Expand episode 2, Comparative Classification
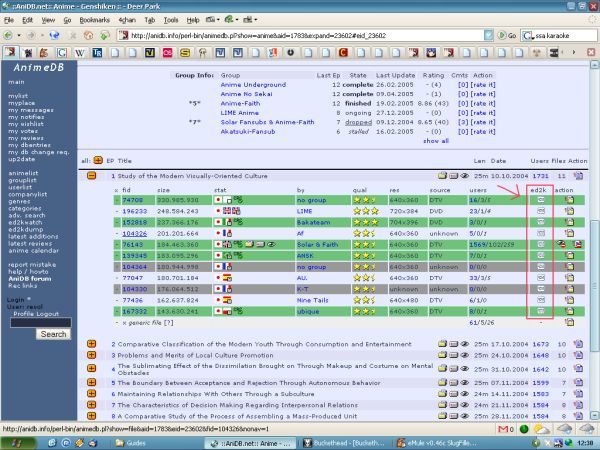The height and width of the screenshot is (450, 600). [x=91, y=344]
